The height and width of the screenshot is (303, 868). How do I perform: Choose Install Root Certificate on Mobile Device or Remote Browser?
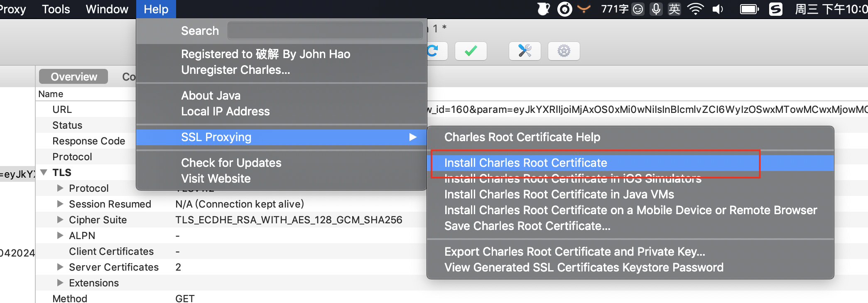pyautogui.click(x=630, y=210)
